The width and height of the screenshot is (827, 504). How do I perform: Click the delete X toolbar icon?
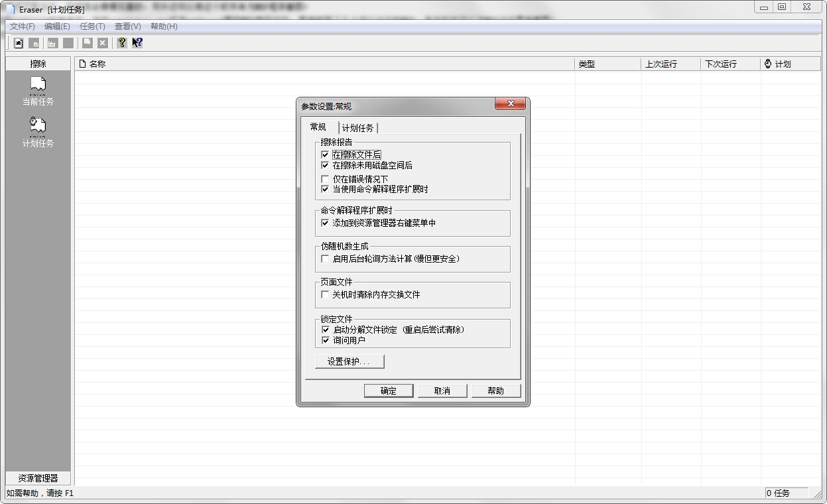[x=103, y=43]
